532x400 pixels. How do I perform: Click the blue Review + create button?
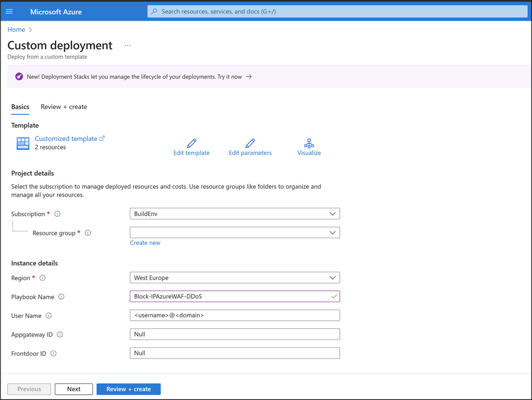coord(128,389)
